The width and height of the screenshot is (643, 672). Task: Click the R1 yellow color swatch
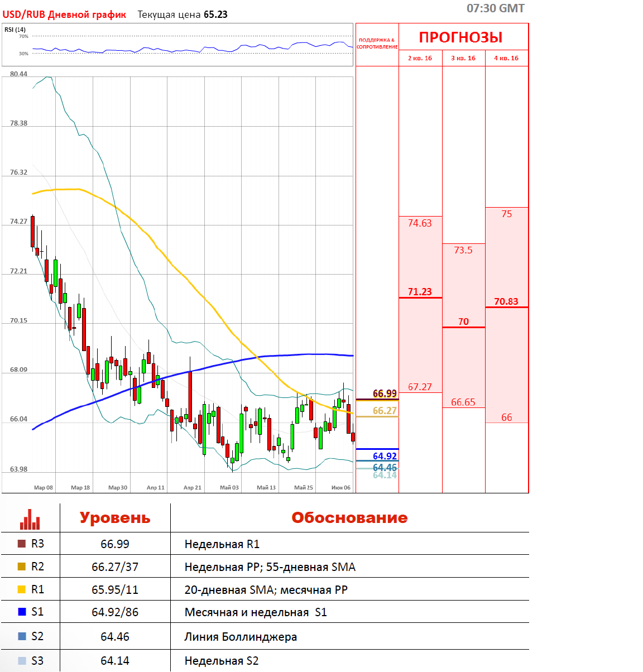pyautogui.click(x=22, y=589)
